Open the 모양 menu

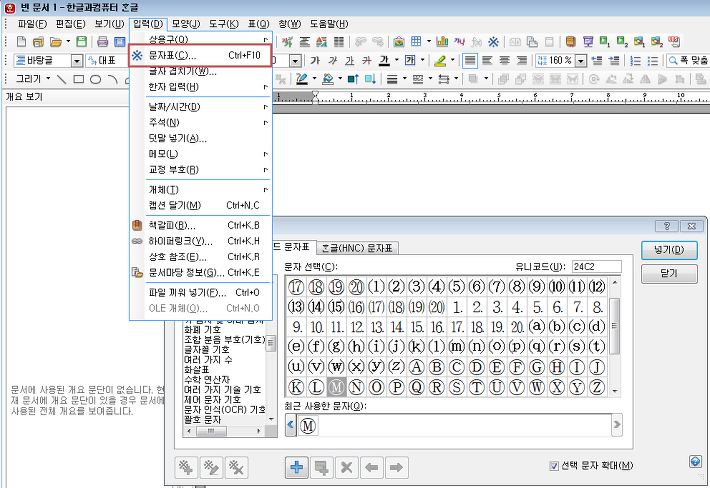[186, 24]
